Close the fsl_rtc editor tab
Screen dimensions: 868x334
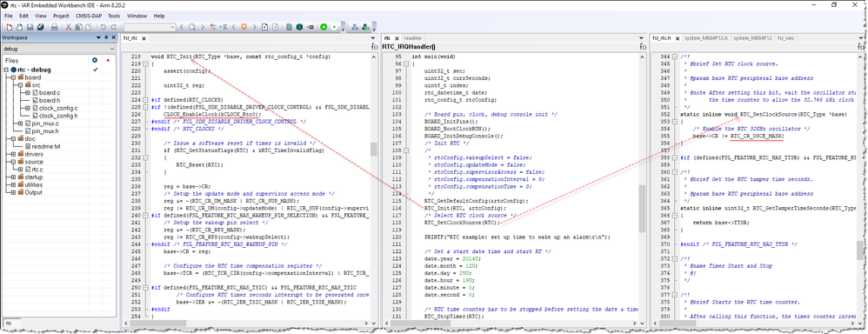[143, 38]
